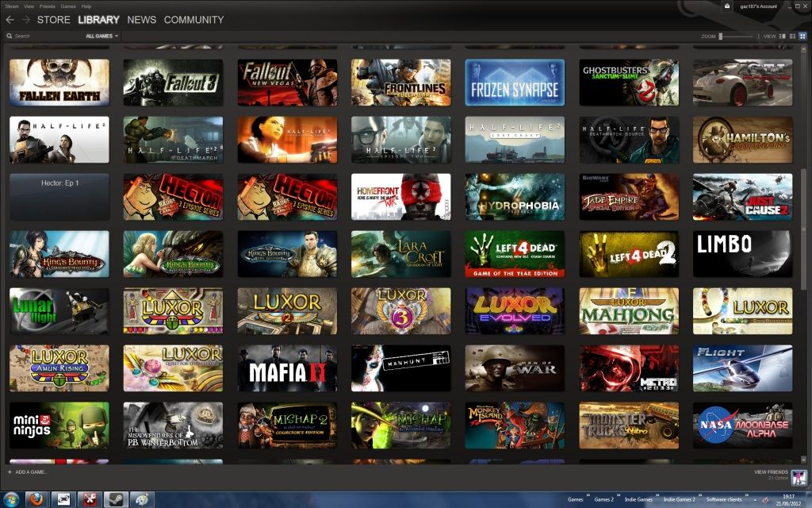Select the LIMBO game tile
This screenshot has width=812, height=508.
742,254
